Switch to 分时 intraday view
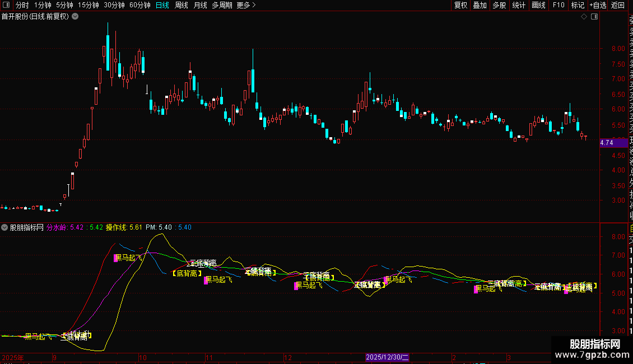Screen dimensions: 633x364 point(22,5)
